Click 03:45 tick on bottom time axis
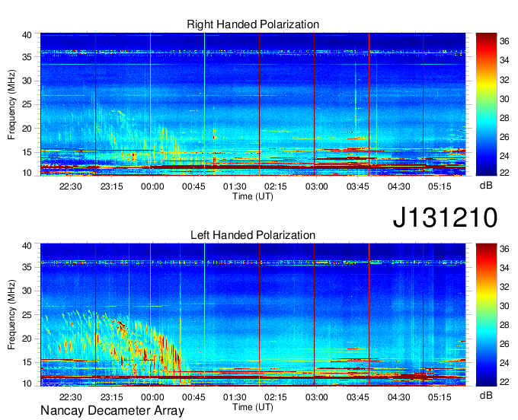Screen dimensions: 518x420 coord(358,397)
